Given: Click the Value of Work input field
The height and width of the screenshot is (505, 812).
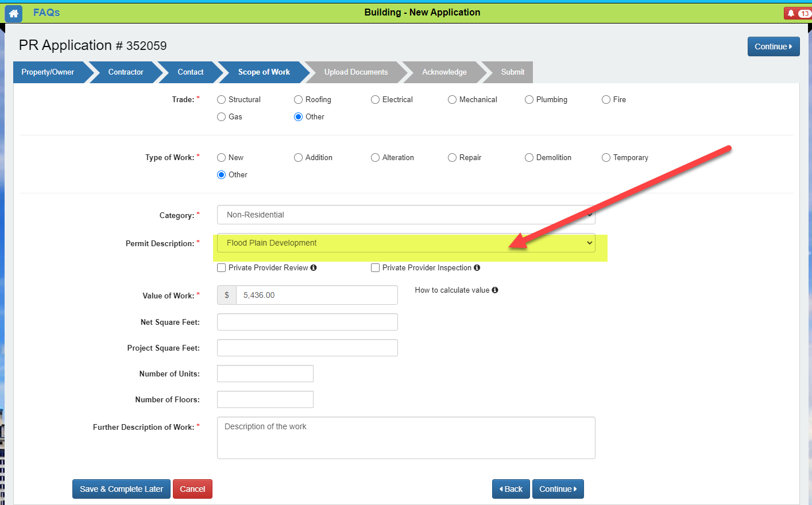Looking at the screenshot, I should pos(316,295).
